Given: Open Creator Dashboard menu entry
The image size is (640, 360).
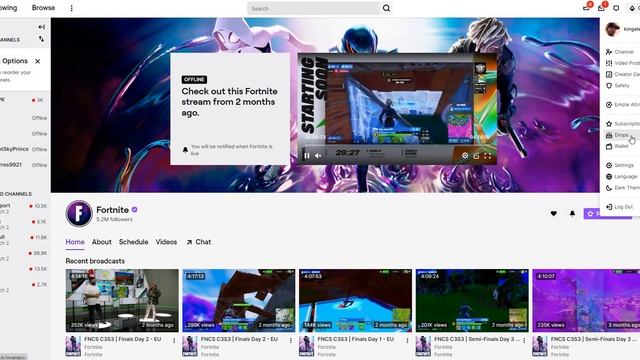Looking at the screenshot, I should tap(622, 74).
